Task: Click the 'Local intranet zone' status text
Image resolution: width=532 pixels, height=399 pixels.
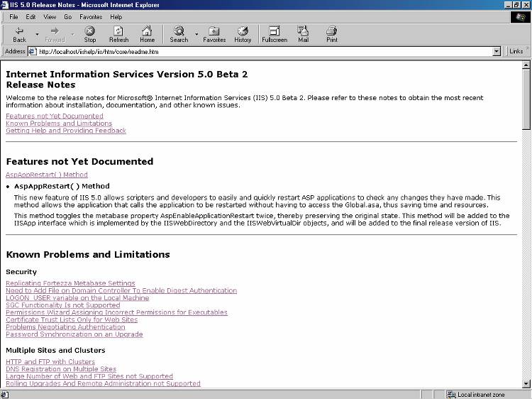Action: click(x=481, y=395)
